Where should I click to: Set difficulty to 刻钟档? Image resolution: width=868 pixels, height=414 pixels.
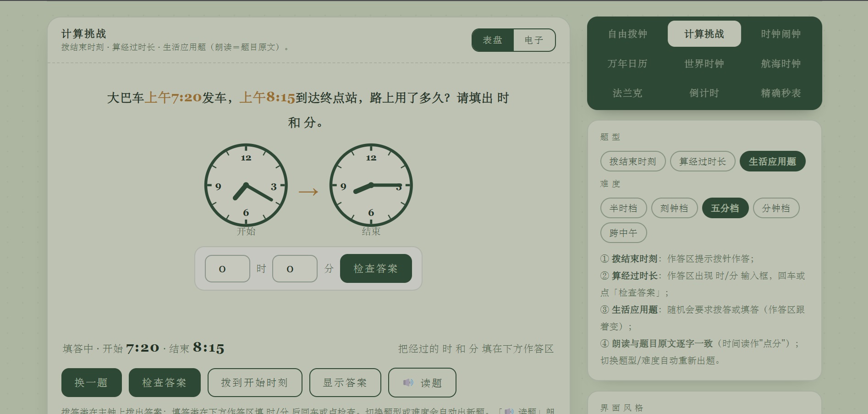click(x=675, y=208)
